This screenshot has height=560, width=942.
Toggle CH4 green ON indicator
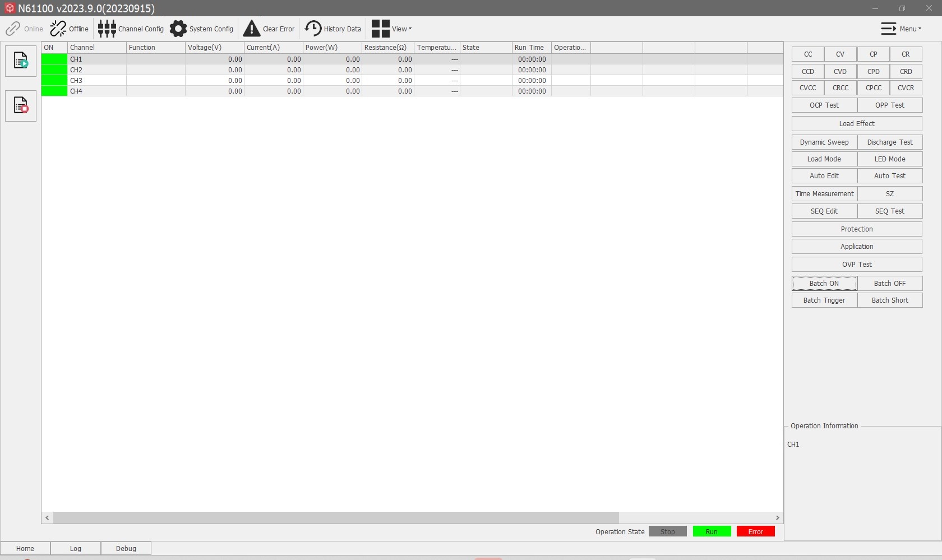54,91
